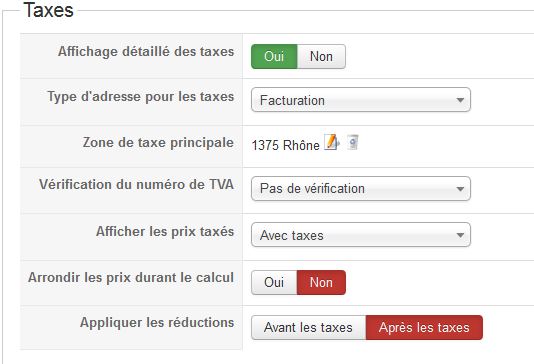Select Non for Arrondir les prix durant le calcul
The width and height of the screenshot is (534, 364).
click(321, 283)
